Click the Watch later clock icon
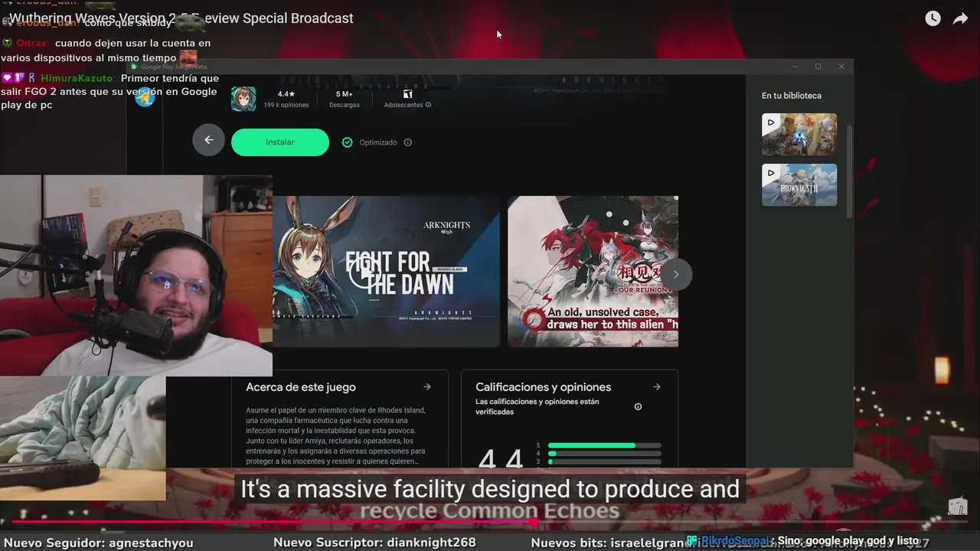This screenshot has height=551, width=980. [933, 19]
